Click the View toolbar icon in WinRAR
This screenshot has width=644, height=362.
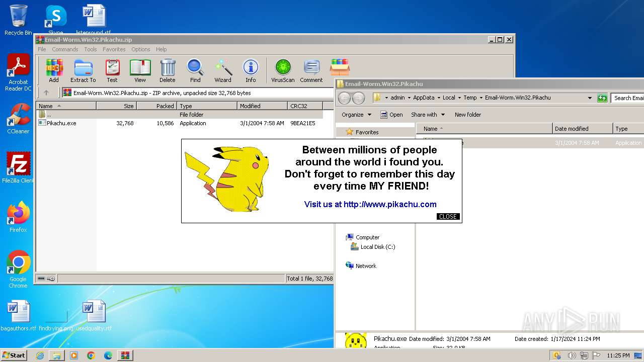[140, 70]
